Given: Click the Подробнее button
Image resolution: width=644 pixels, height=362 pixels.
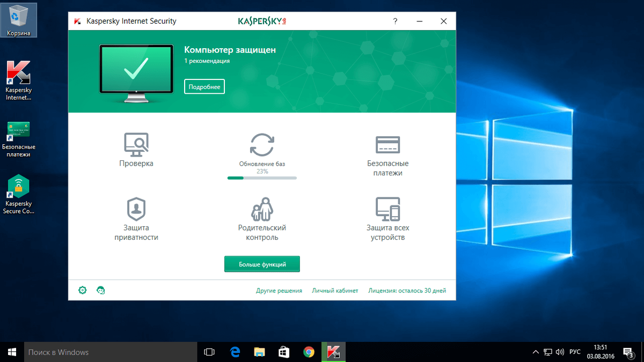Looking at the screenshot, I should point(204,86).
